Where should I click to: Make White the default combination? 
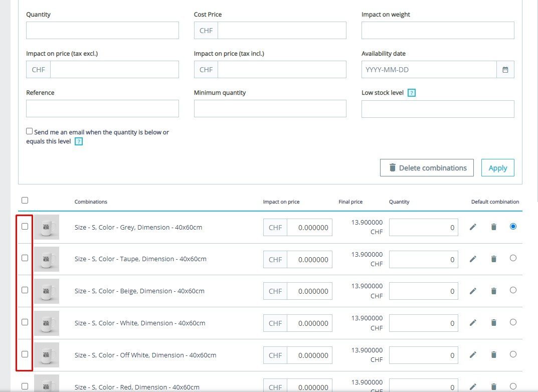click(512, 322)
